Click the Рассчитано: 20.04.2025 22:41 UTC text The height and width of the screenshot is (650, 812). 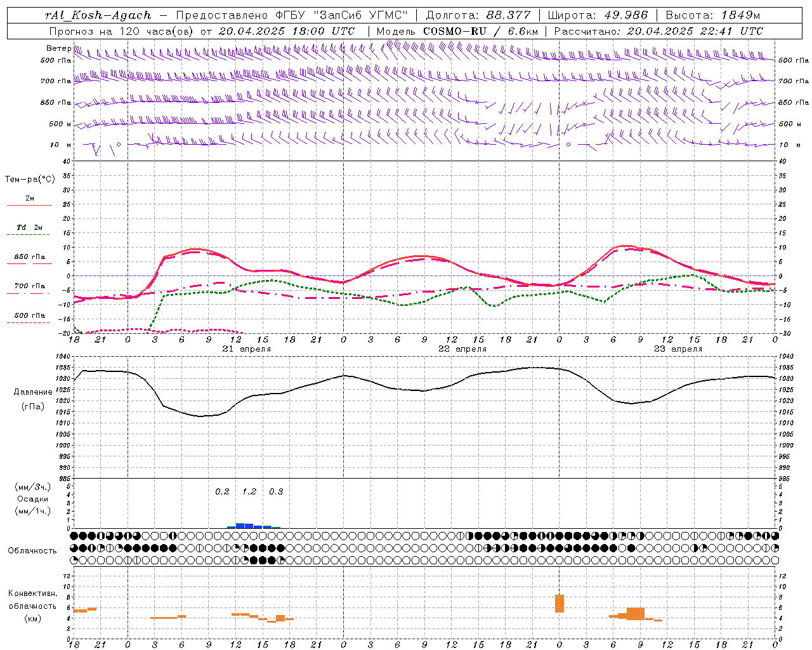[x=658, y=31]
